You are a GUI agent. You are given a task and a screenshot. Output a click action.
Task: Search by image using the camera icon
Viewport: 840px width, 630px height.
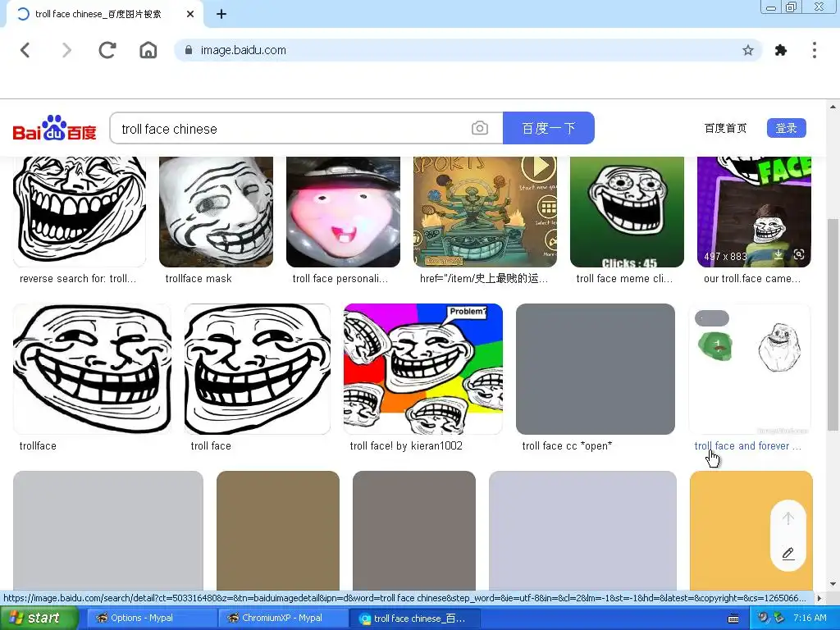[x=479, y=129]
